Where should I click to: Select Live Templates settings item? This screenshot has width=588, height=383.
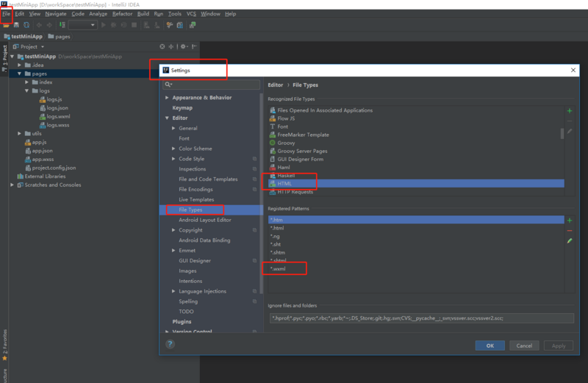[x=196, y=199]
